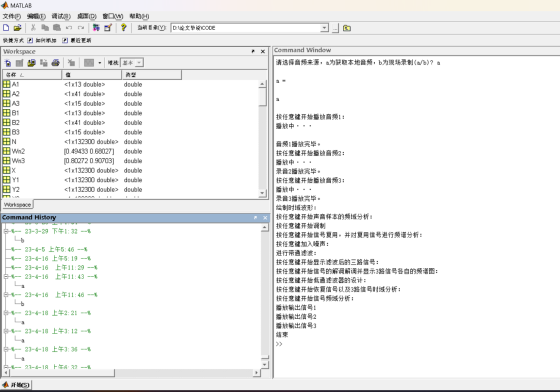Click Command History scroll up arrow
This screenshot has width=560, height=392.
pyautogui.click(x=265, y=227)
